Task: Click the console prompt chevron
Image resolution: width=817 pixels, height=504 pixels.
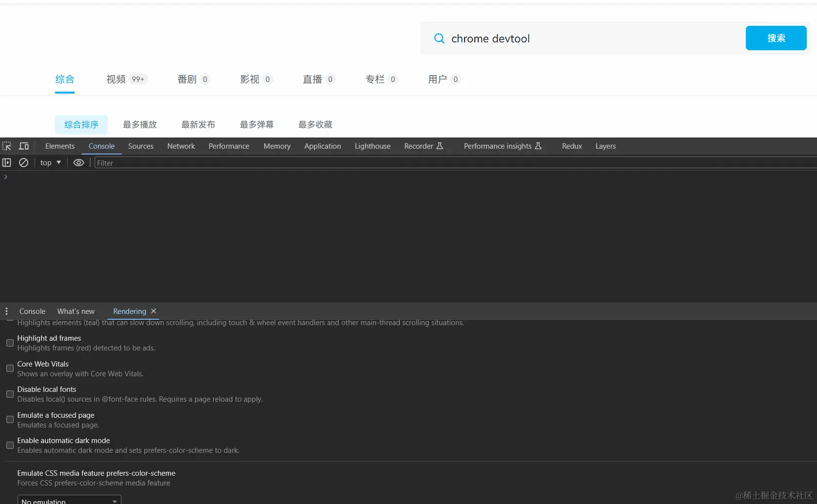Action: [x=6, y=177]
